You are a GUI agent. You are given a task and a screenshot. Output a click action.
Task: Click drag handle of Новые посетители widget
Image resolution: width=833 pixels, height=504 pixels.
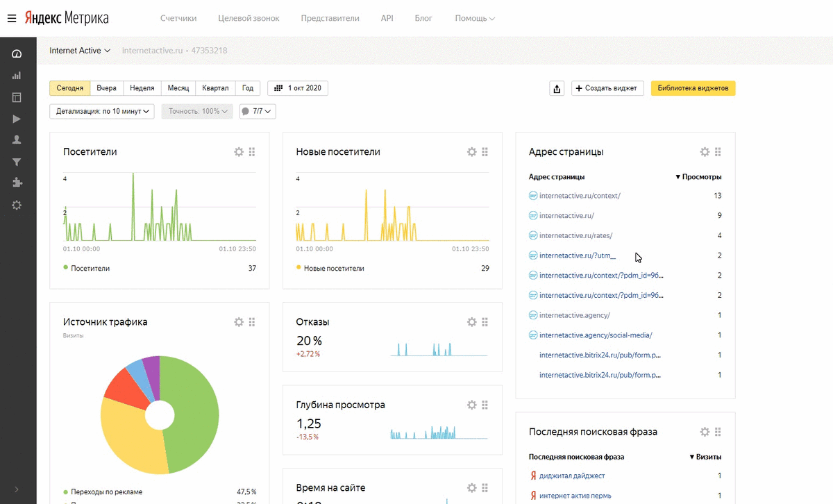485,152
